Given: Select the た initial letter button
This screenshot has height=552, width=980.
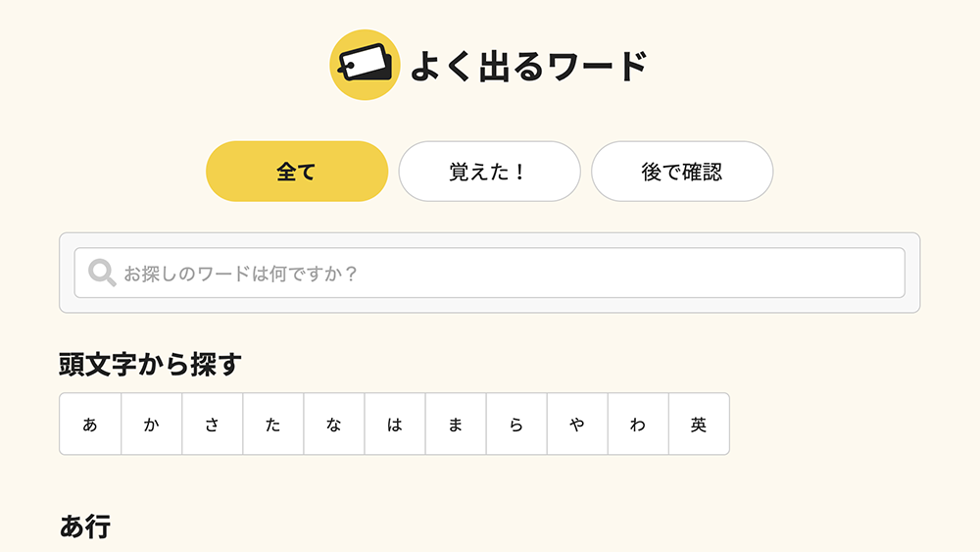Looking at the screenshot, I should (x=272, y=425).
